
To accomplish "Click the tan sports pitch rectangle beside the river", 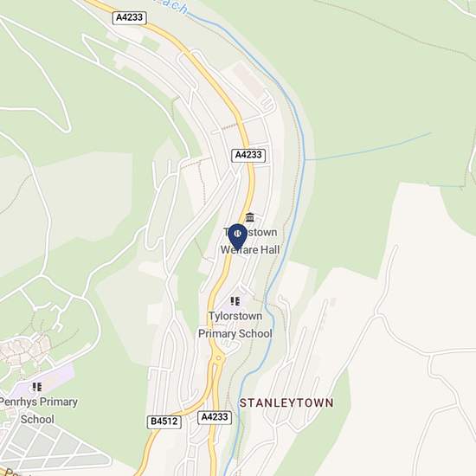I will click(x=248, y=80).
